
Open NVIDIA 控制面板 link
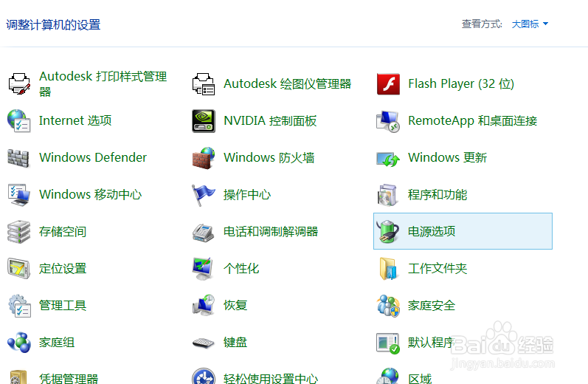(x=270, y=120)
